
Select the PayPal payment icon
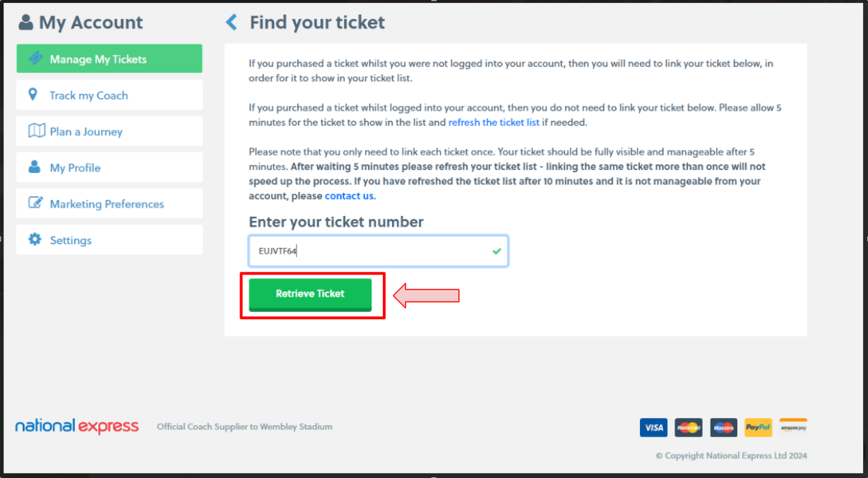[758, 427]
